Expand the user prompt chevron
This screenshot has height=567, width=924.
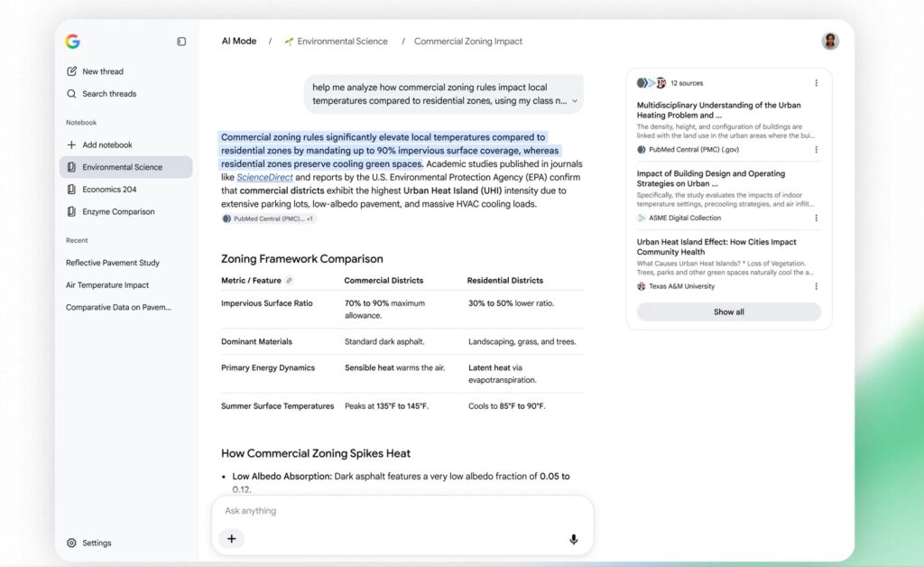coord(575,101)
